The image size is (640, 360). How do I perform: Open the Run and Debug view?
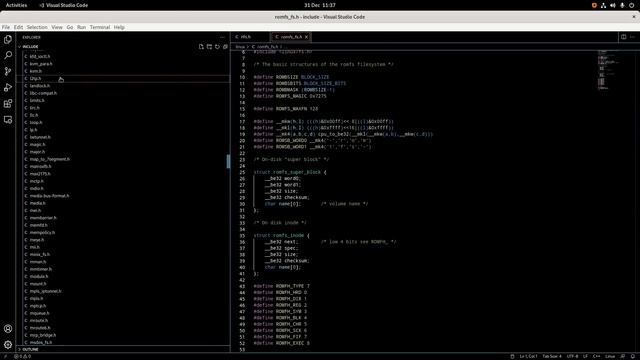pos(8,87)
